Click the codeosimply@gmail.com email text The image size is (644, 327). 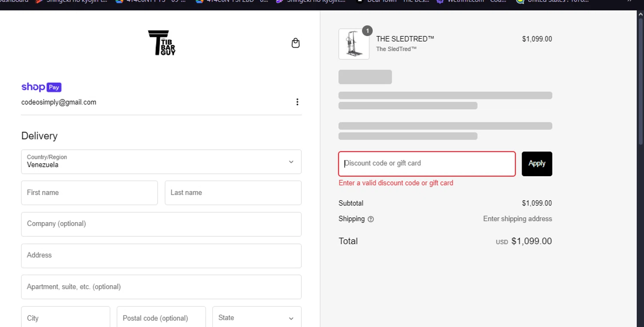click(59, 102)
